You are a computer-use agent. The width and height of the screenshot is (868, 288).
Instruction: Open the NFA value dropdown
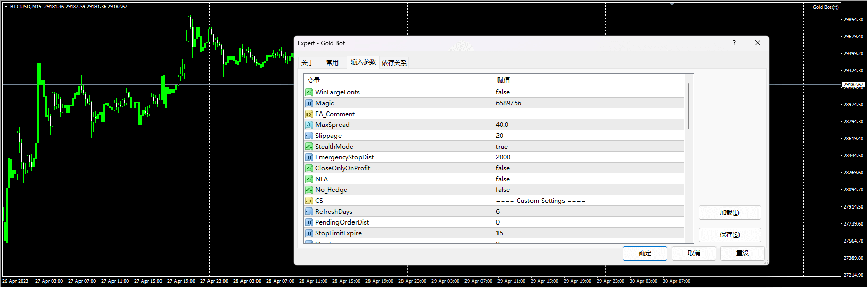coord(588,179)
